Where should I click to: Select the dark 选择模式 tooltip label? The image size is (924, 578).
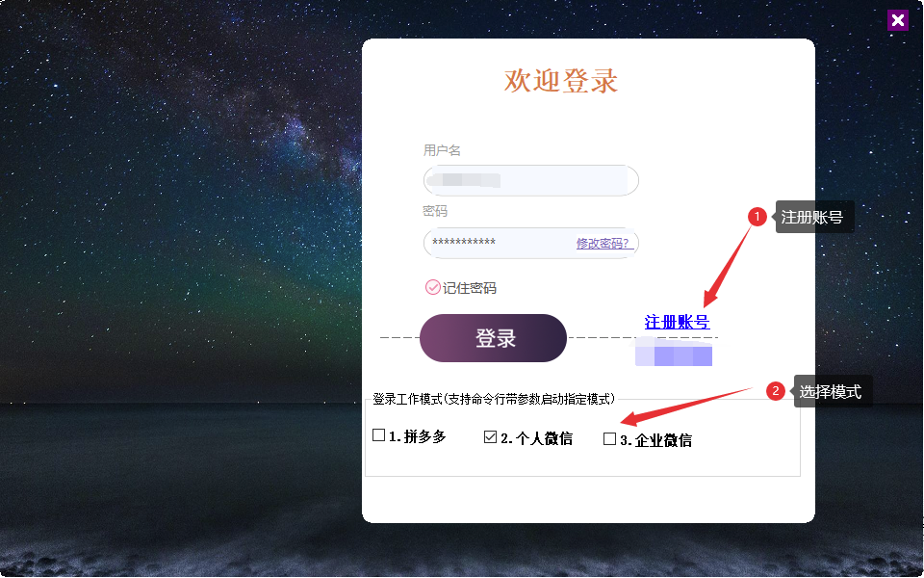[833, 391]
